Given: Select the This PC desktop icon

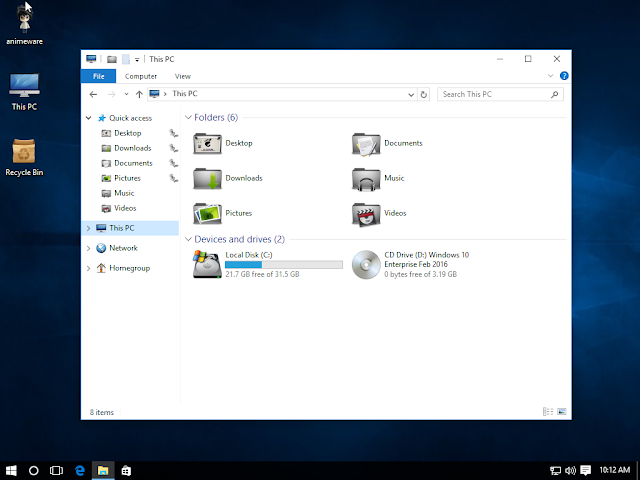Looking at the screenshot, I should click(x=24, y=85).
